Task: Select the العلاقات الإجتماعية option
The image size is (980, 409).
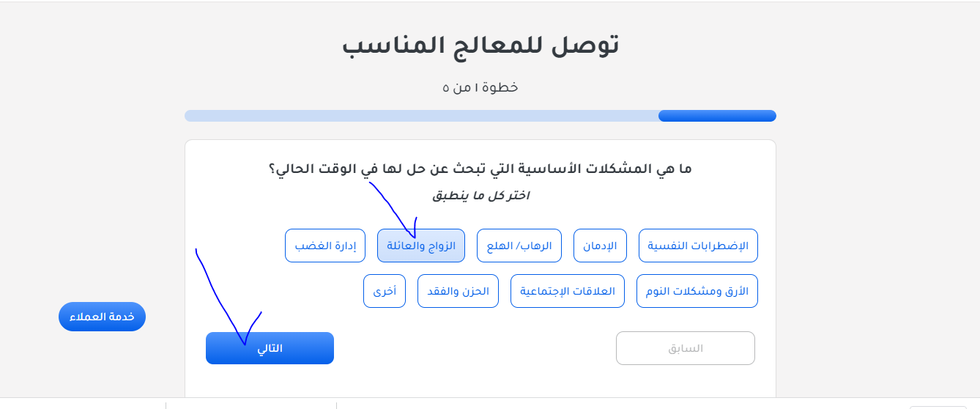Action: click(568, 291)
